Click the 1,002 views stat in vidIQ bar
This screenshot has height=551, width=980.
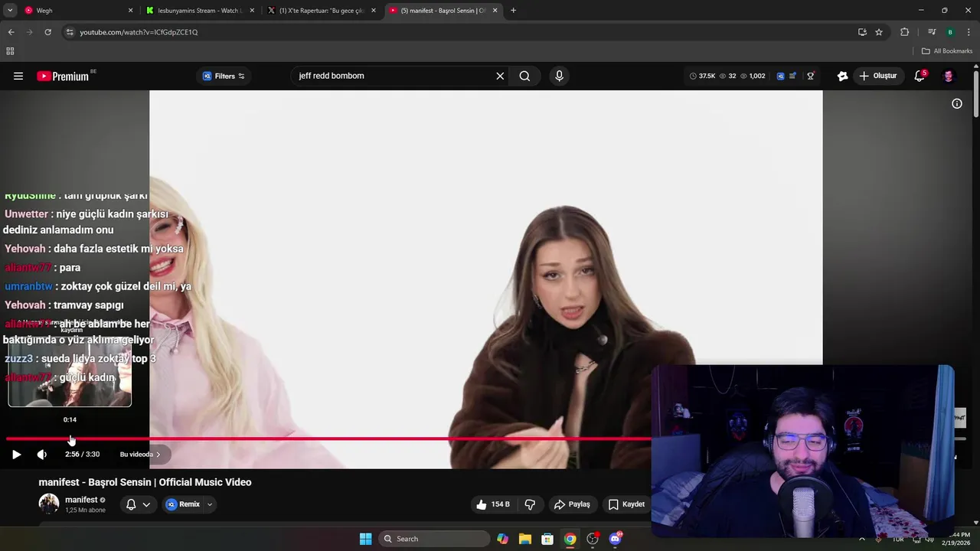click(x=753, y=76)
